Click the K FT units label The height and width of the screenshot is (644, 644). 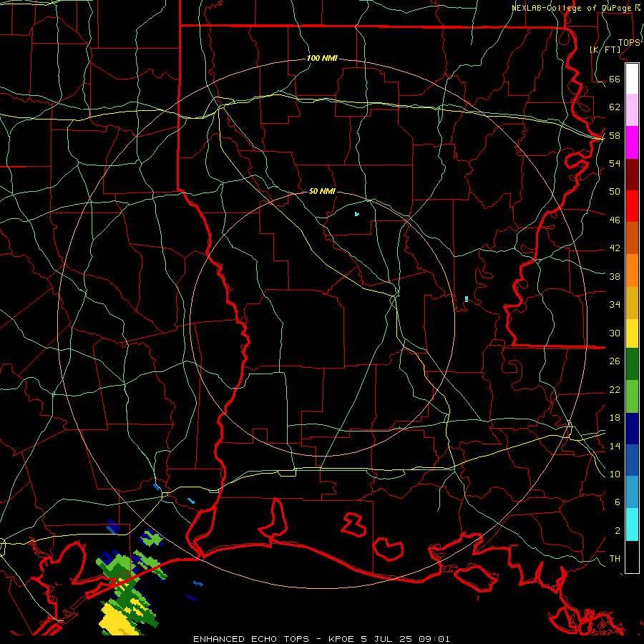coord(605,50)
